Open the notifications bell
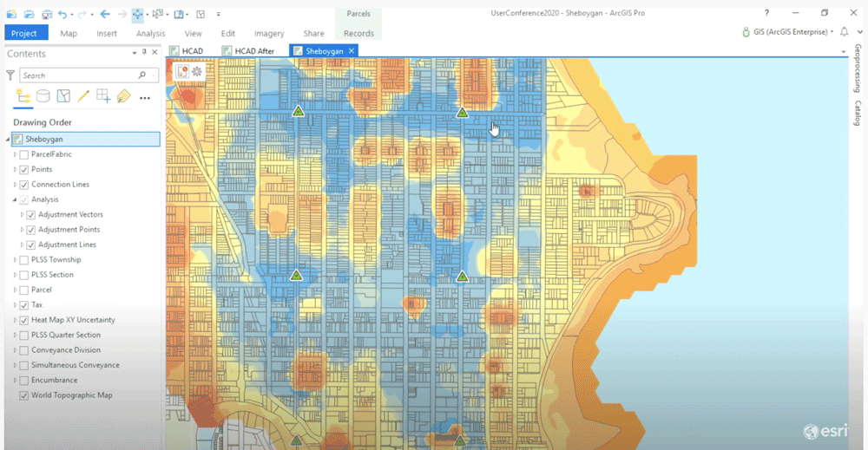This screenshot has width=868, height=450. [x=845, y=32]
